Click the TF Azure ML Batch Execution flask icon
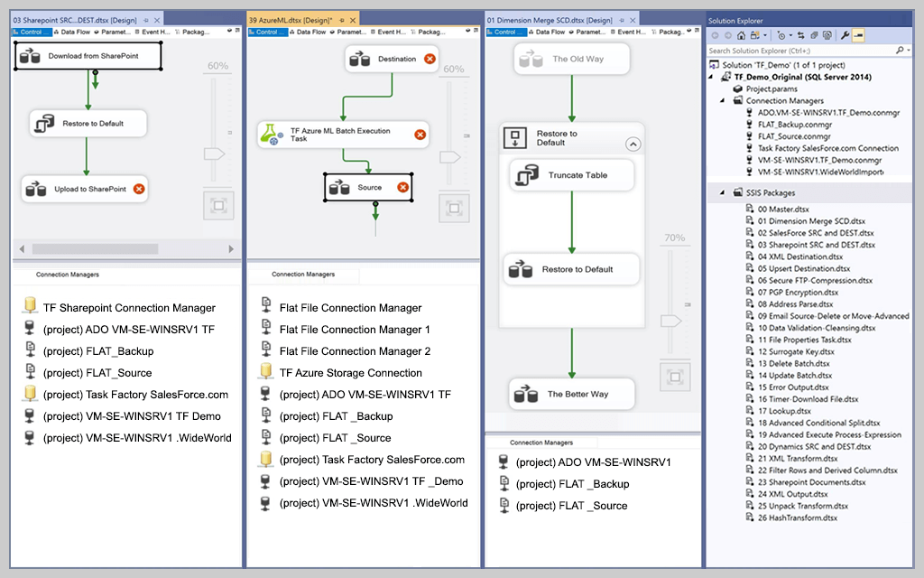The image size is (924, 578). pos(272,135)
